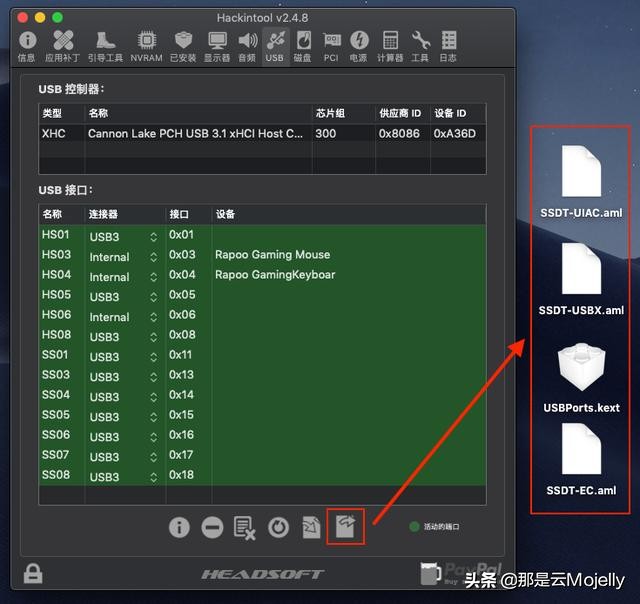Click the export USB ports icon
The image size is (640, 604).
345,526
